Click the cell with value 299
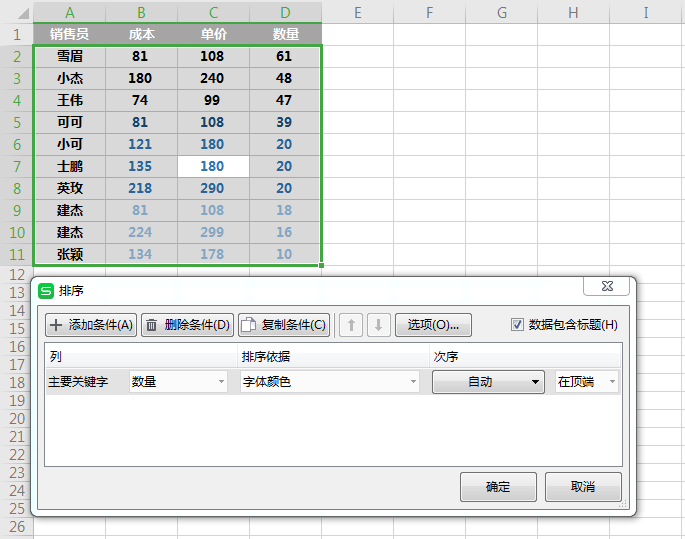Screen dimensions: 685x539 tap(213, 232)
